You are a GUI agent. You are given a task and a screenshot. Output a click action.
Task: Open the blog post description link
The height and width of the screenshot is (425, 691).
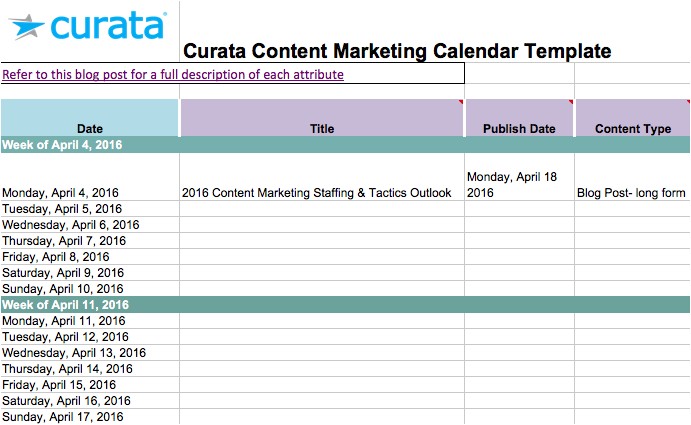173,75
